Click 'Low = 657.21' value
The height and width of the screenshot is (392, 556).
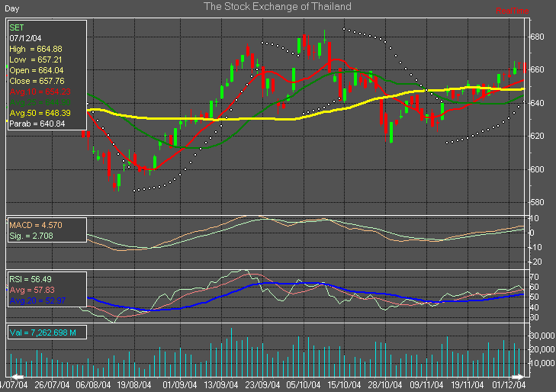pyautogui.click(x=35, y=59)
